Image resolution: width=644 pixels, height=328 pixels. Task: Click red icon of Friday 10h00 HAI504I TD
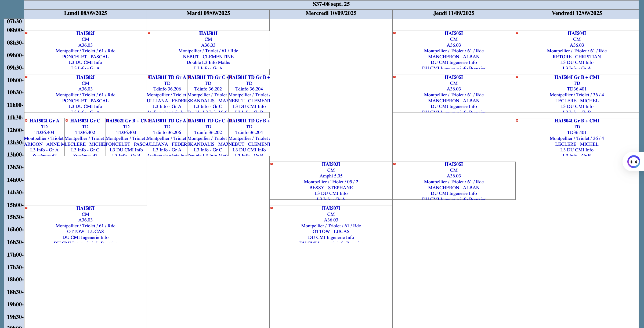(517, 77)
